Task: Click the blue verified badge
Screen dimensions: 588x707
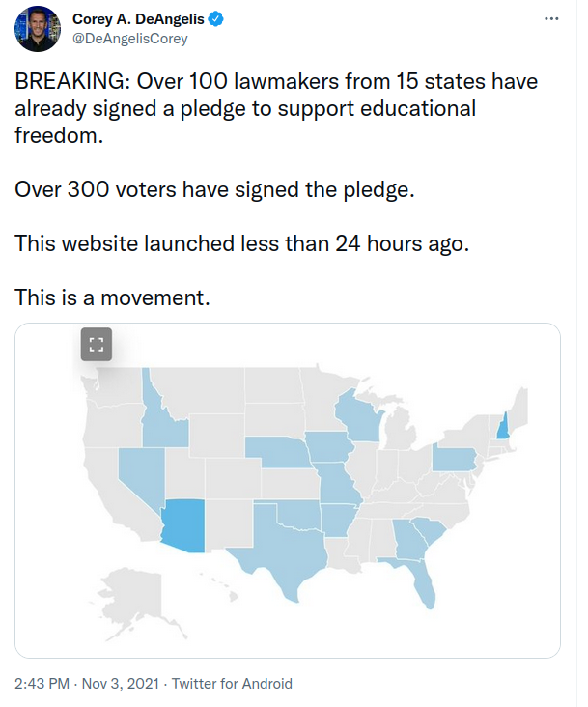Action: tap(216, 19)
